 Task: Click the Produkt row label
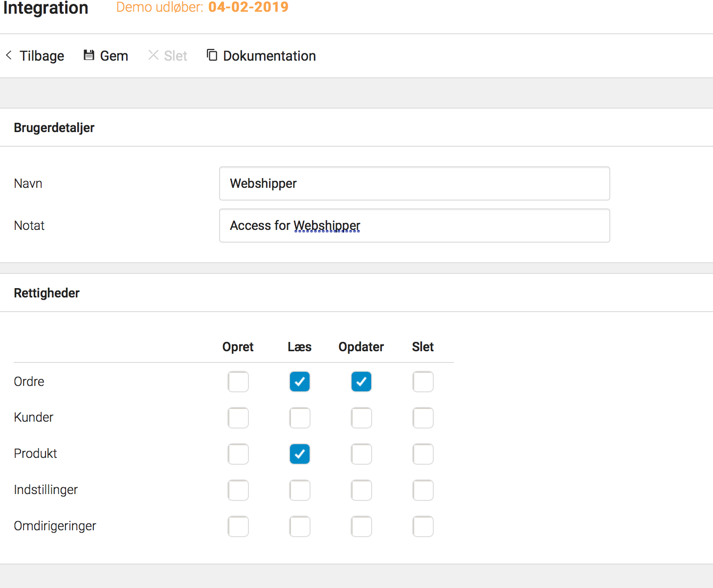[x=36, y=453]
